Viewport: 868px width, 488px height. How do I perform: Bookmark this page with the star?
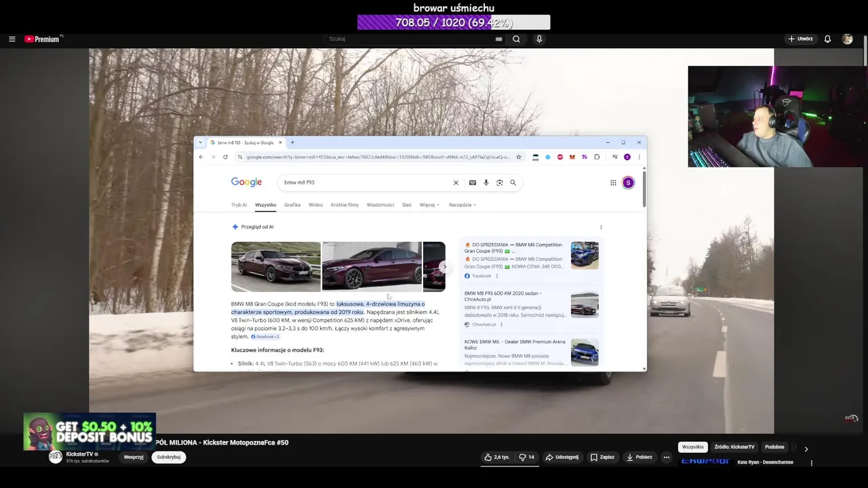coord(519,157)
